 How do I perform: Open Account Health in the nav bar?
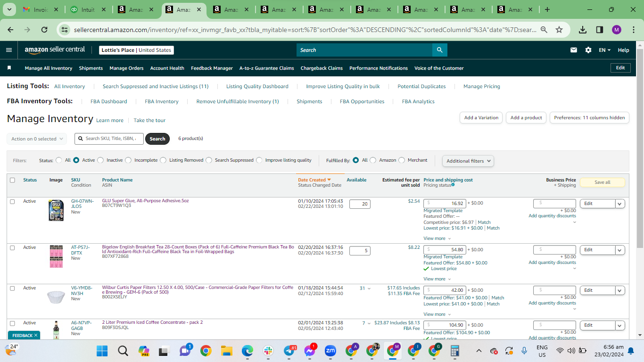click(167, 68)
